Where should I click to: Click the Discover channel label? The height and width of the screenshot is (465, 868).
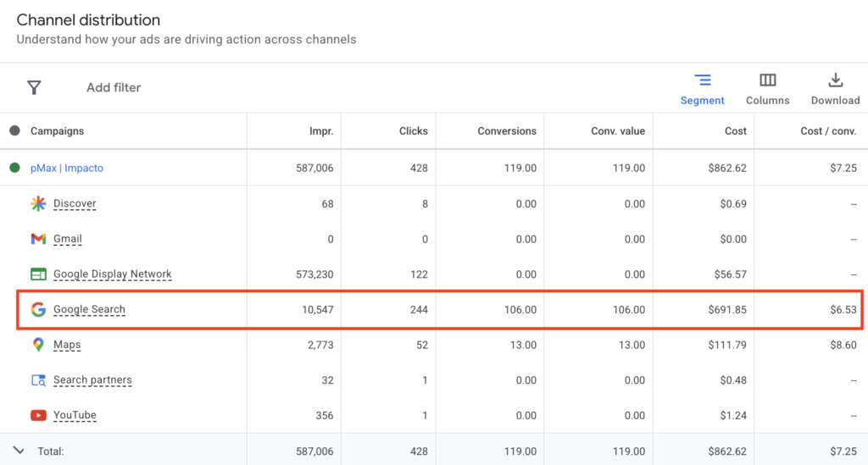[75, 203]
